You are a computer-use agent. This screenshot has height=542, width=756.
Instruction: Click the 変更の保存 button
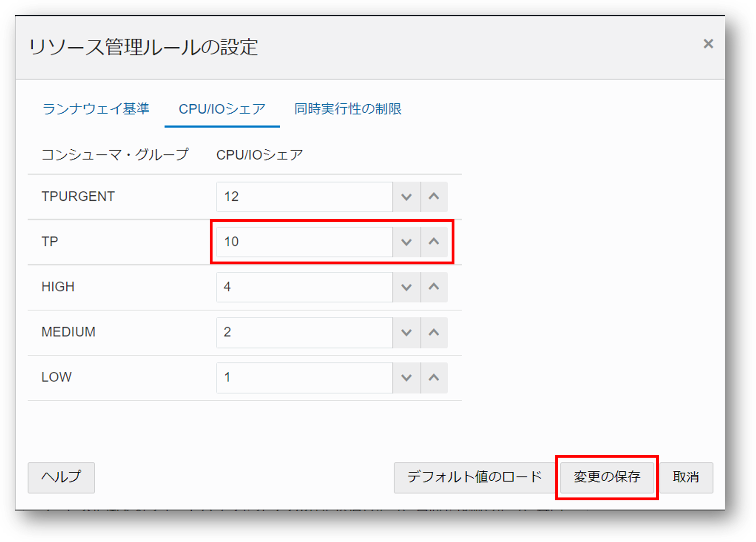pyautogui.click(x=607, y=477)
